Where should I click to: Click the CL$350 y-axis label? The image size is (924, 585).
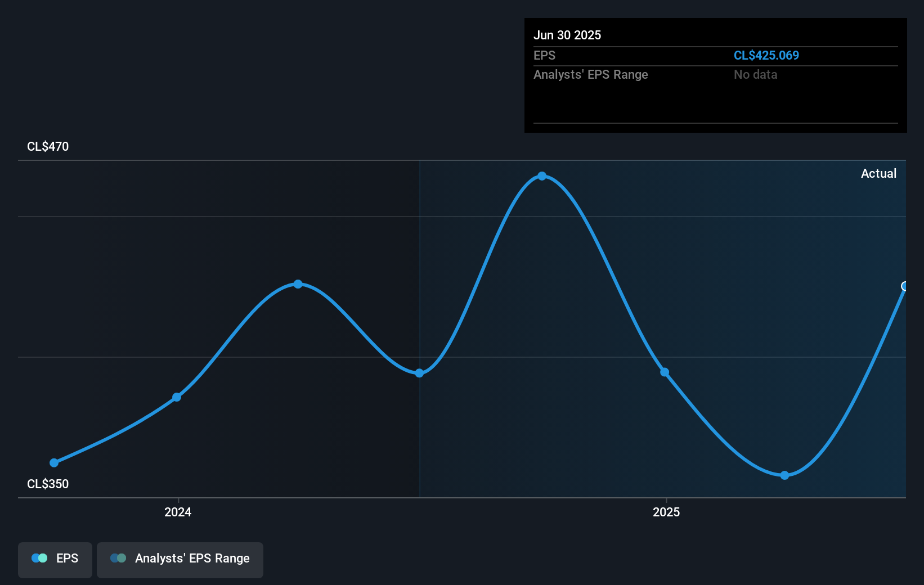tap(48, 484)
